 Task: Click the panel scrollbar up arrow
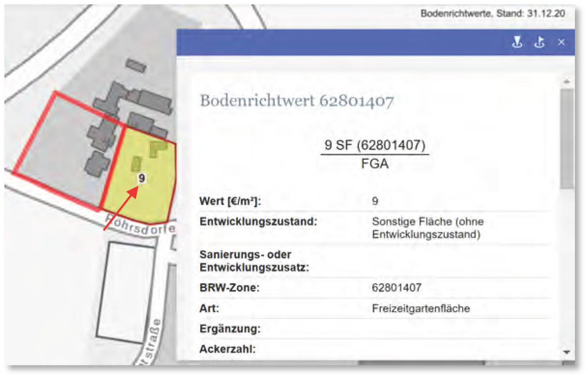567,81
